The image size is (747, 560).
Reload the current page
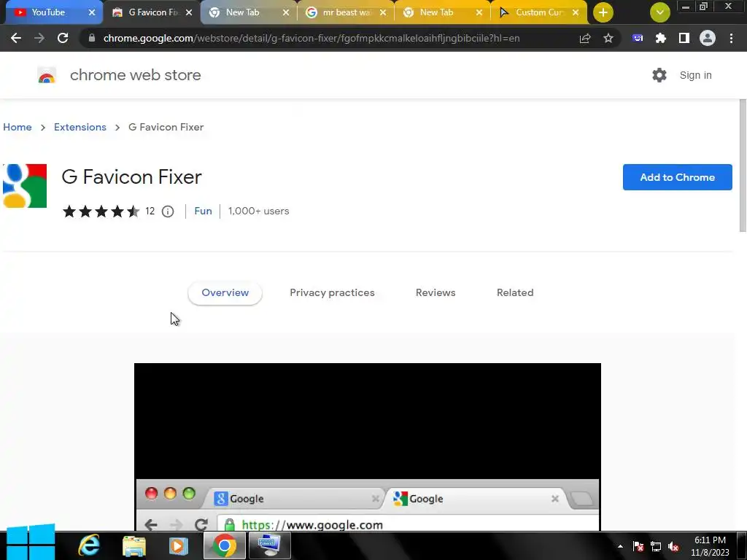point(63,38)
